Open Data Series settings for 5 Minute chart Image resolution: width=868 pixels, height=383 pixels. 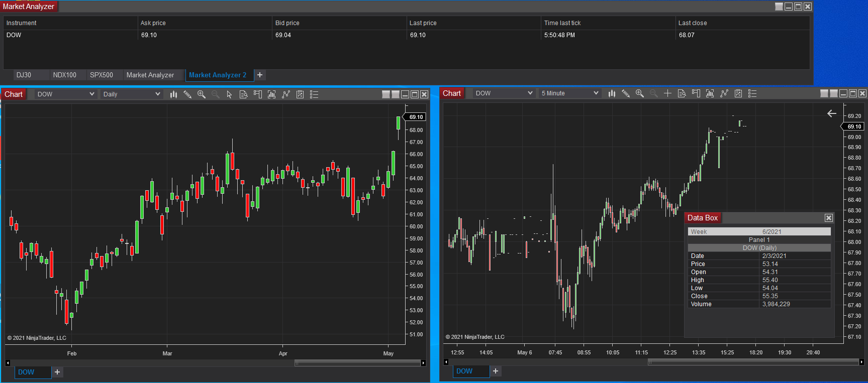[x=710, y=93]
